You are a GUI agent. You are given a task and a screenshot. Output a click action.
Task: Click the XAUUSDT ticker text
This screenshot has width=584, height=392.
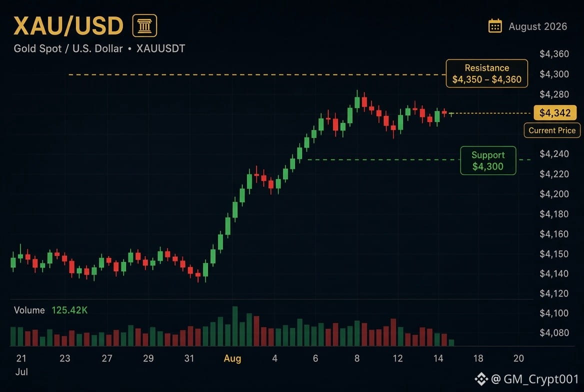coord(160,48)
